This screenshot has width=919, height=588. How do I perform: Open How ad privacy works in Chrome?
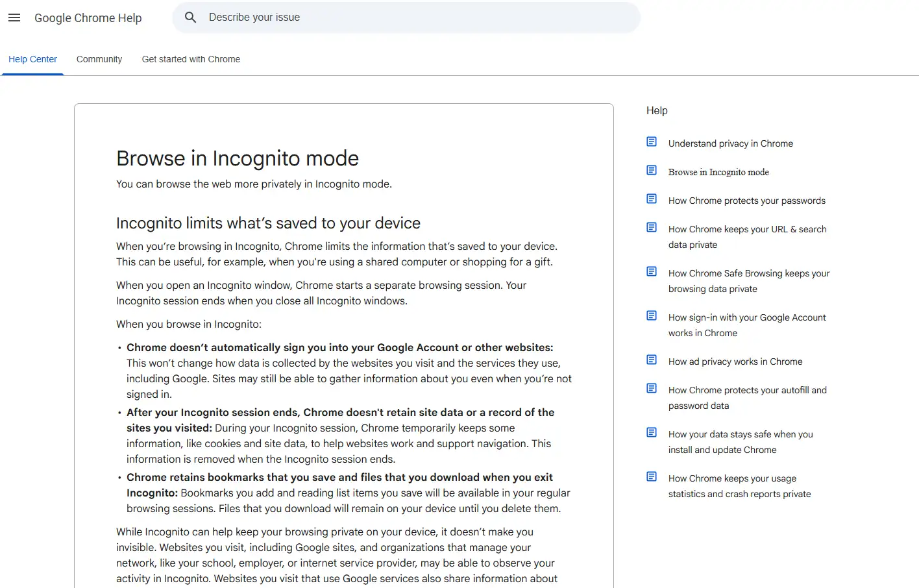735,361
